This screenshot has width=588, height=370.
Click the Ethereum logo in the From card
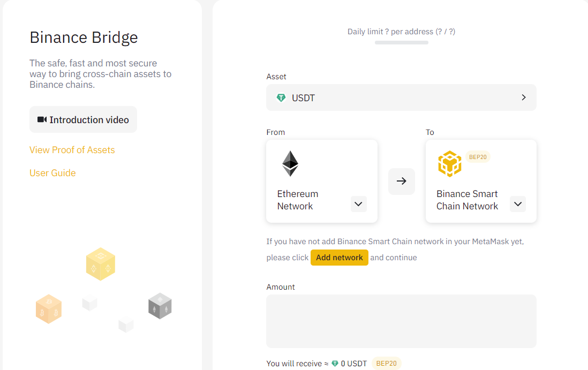[x=290, y=163]
